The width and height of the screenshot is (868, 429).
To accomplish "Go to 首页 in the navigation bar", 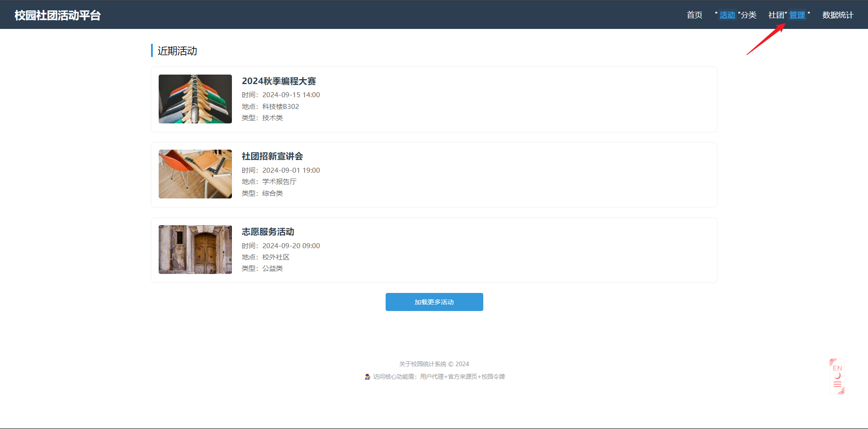I will tap(694, 15).
